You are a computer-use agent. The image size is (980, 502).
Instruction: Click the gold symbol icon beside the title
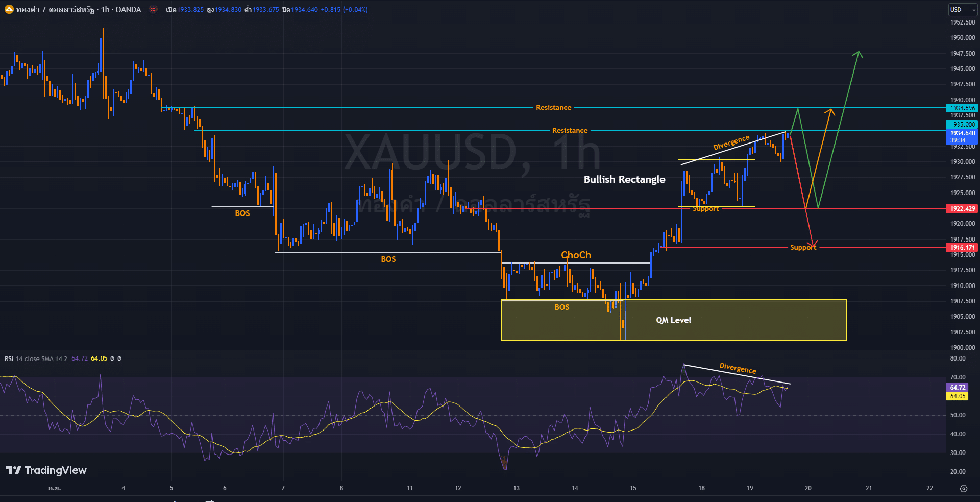(9, 9)
